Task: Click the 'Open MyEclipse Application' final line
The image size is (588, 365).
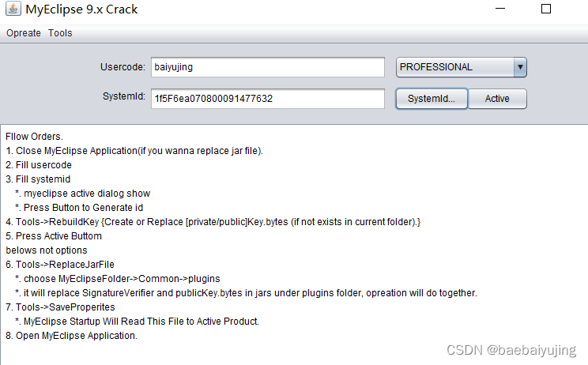Action: (x=72, y=336)
